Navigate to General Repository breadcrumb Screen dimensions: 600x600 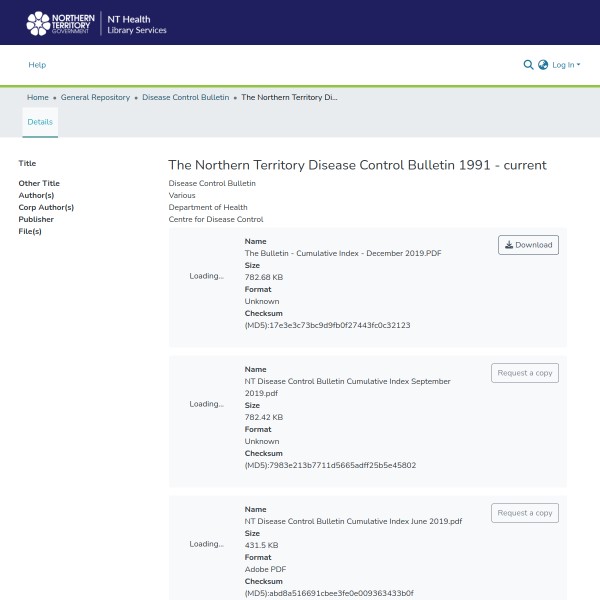pos(95,98)
